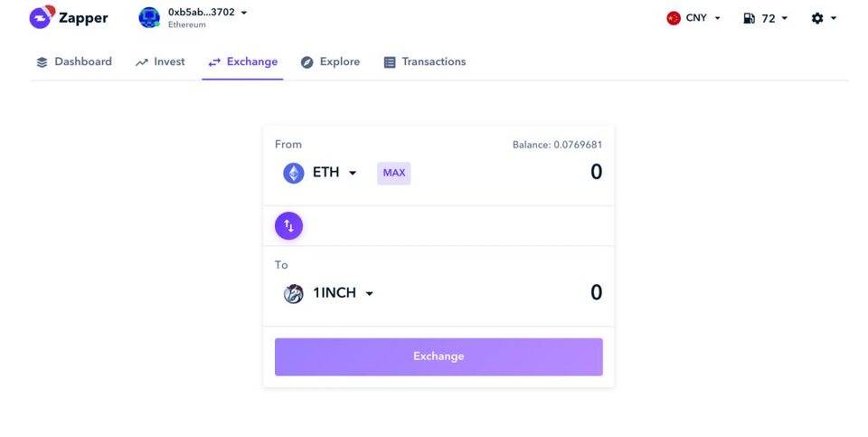Image resolution: width=868 pixels, height=437 pixels.
Task: Click the gas pump icon
Action: pos(749,18)
